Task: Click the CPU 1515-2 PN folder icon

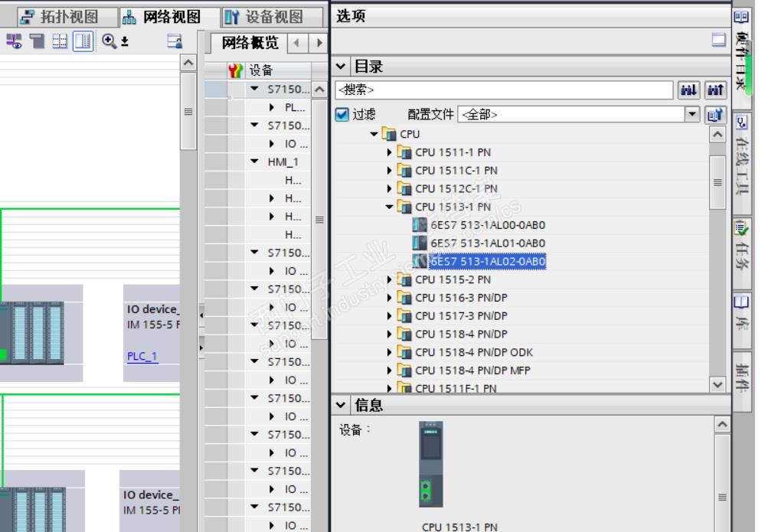Action: (404, 279)
